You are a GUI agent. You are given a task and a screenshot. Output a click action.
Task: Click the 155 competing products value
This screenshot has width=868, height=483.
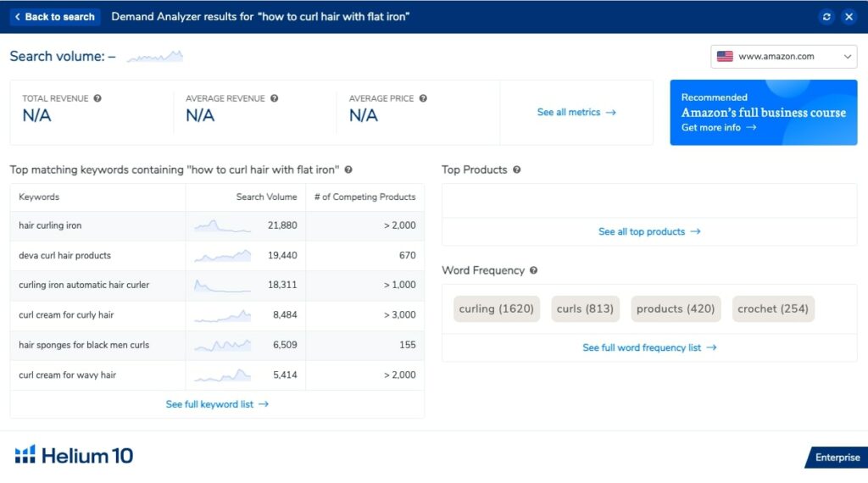pyautogui.click(x=408, y=345)
